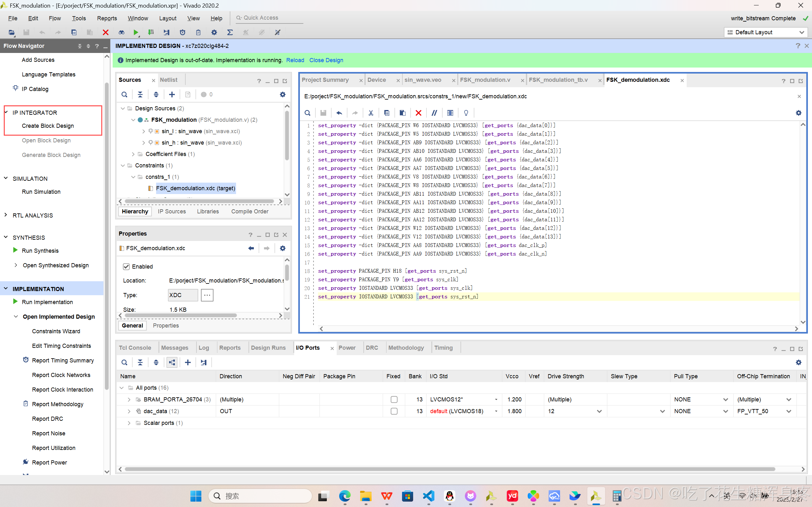Screen dimensions: 812x507
Task: Click Report Timing Summary
Action: [x=63, y=361]
